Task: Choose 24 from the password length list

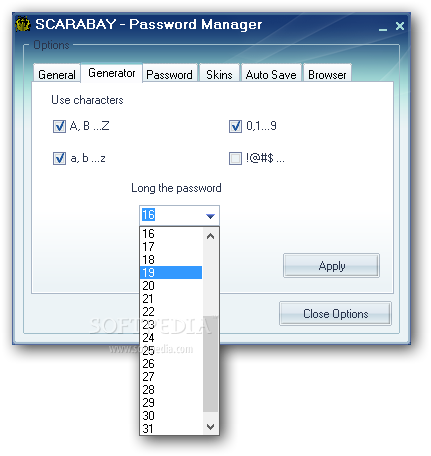Action: [171, 338]
